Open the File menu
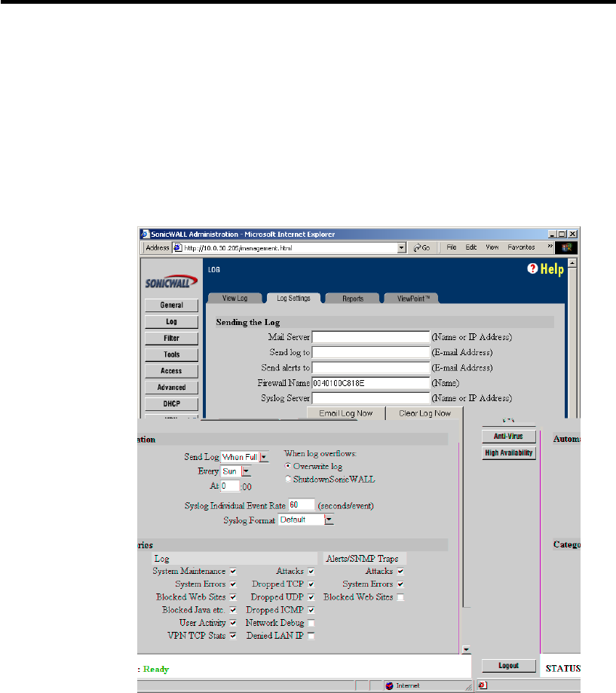 (x=452, y=247)
